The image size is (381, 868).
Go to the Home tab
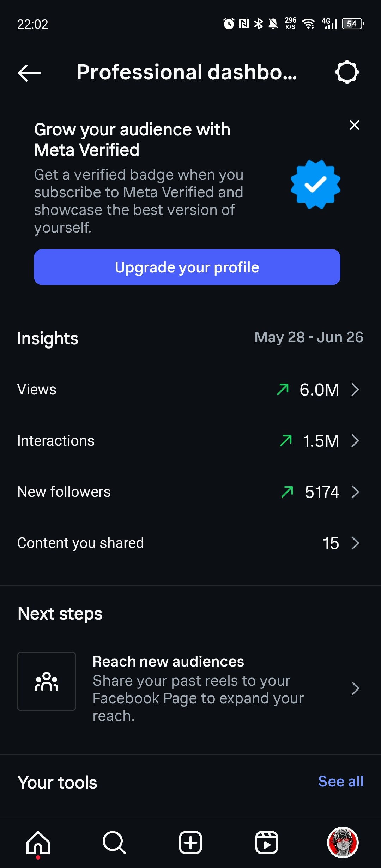(x=38, y=843)
